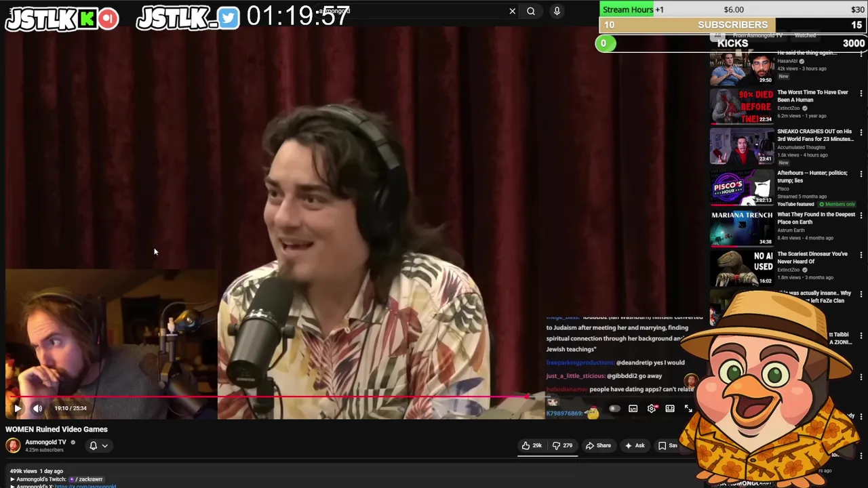This screenshot has width=868, height=488.
Task: Open more options for Scariest Dinosaur video
Action: (x=861, y=255)
